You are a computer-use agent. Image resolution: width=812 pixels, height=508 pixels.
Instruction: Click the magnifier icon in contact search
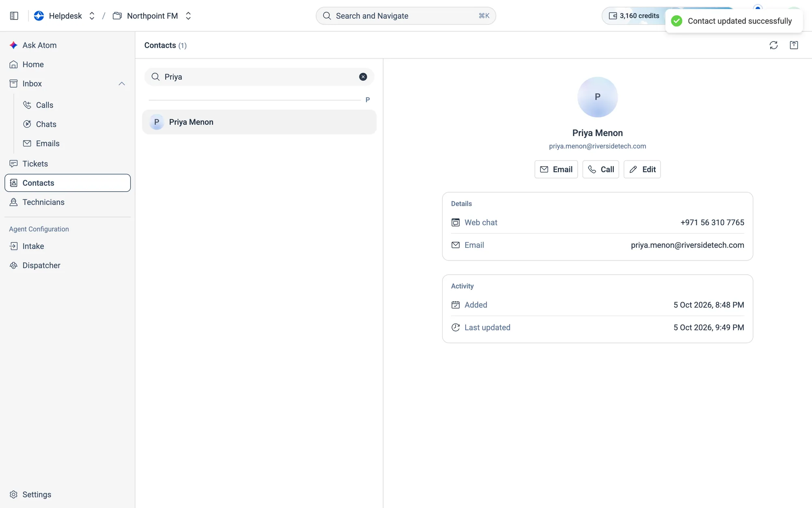tap(155, 77)
